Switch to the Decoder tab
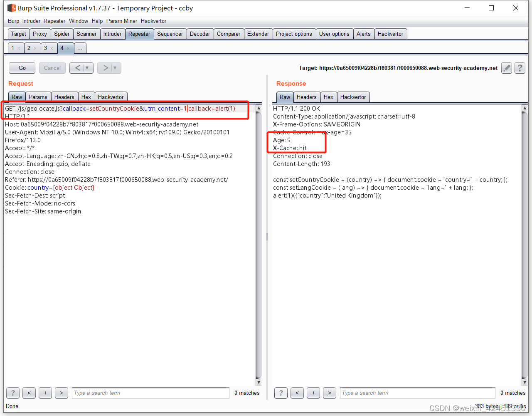The image size is (532, 416). 200,34
